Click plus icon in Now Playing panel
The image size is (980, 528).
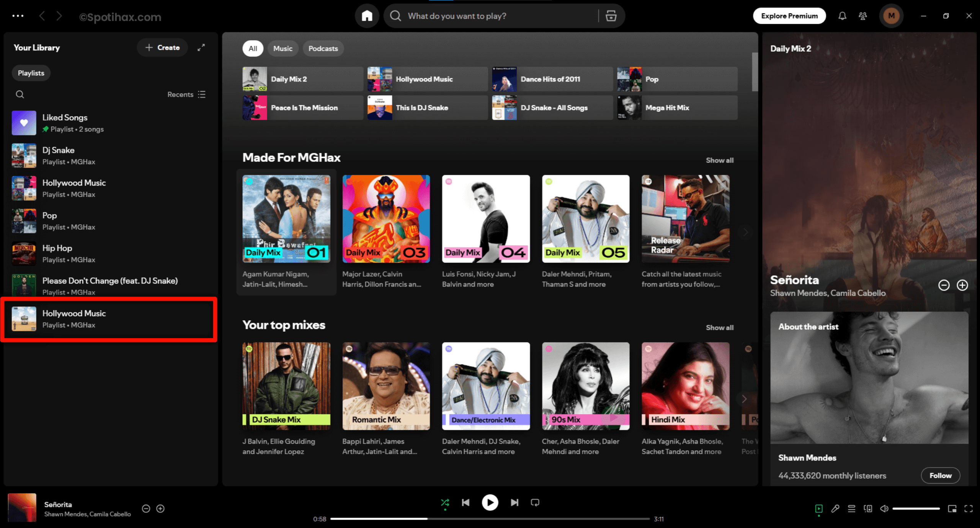tap(962, 285)
